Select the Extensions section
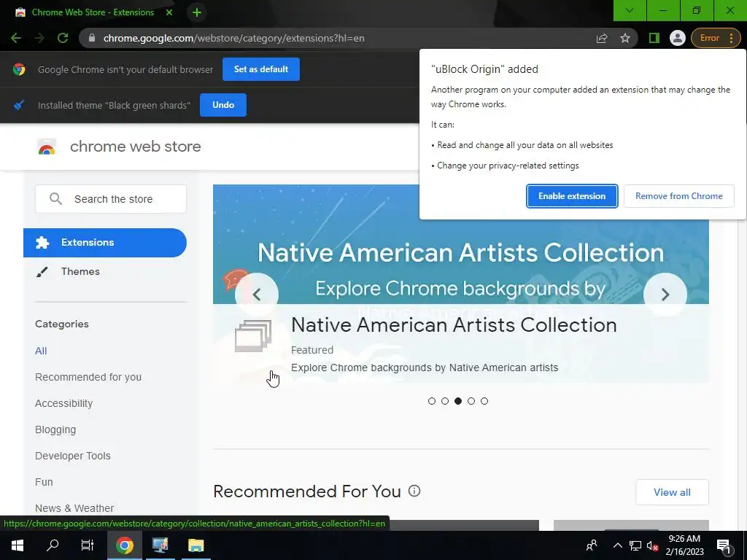The height and width of the screenshot is (560, 747). pyautogui.click(x=105, y=242)
